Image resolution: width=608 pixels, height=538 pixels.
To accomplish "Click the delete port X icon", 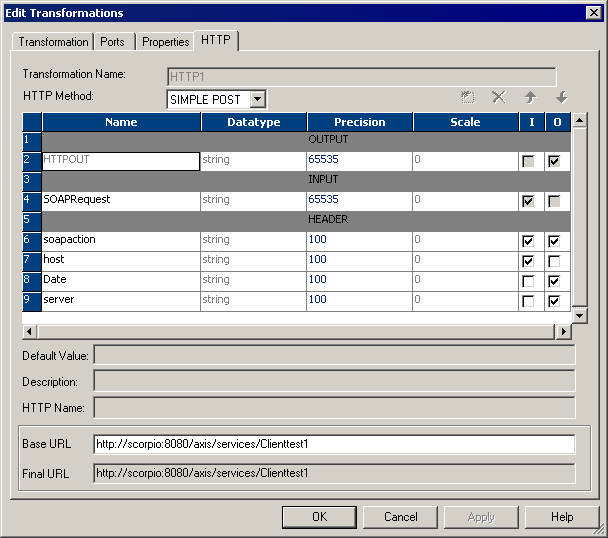I will click(499, 97).
